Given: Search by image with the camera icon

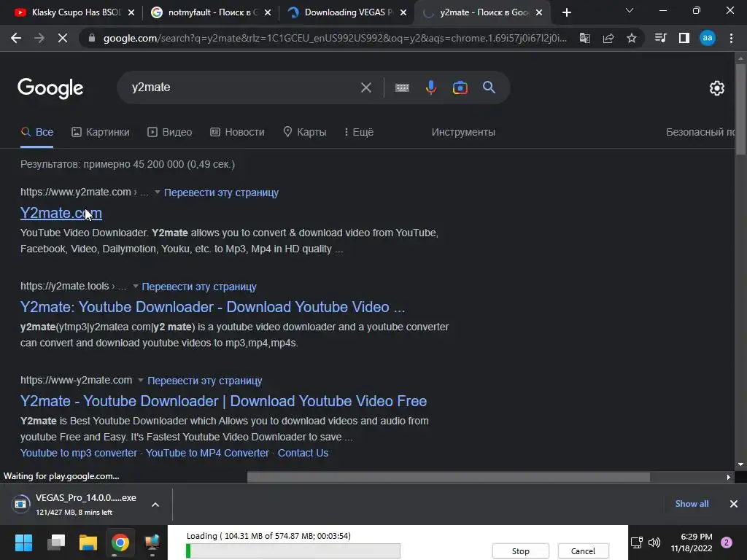Looking at the screenshot, I should (460, 87).
